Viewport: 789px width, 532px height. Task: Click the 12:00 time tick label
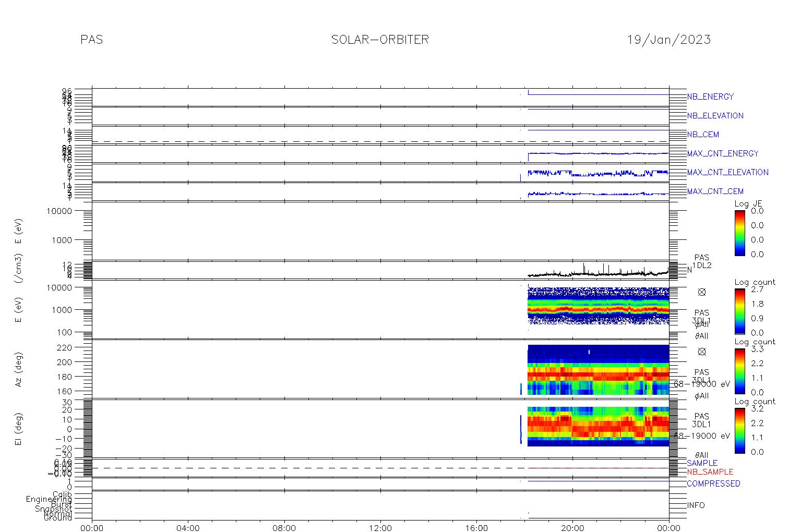(380, 528)
